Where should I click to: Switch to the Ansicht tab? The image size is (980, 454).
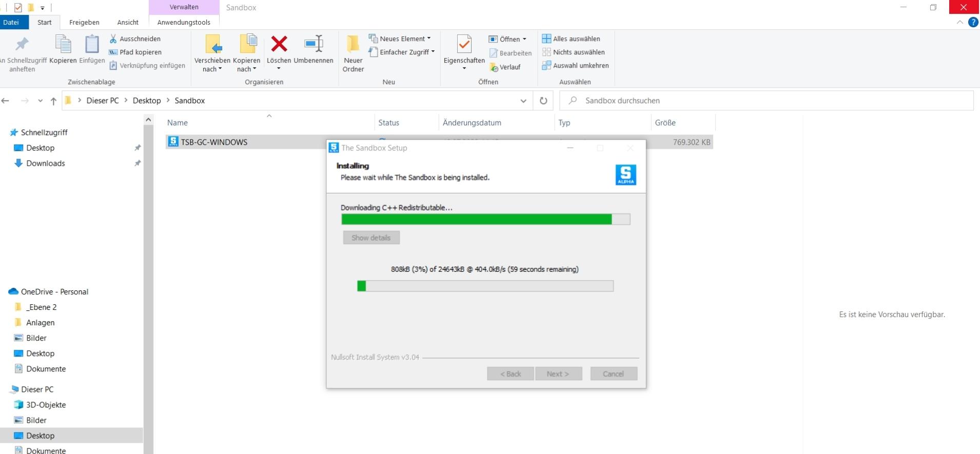(x=128, y=22)
